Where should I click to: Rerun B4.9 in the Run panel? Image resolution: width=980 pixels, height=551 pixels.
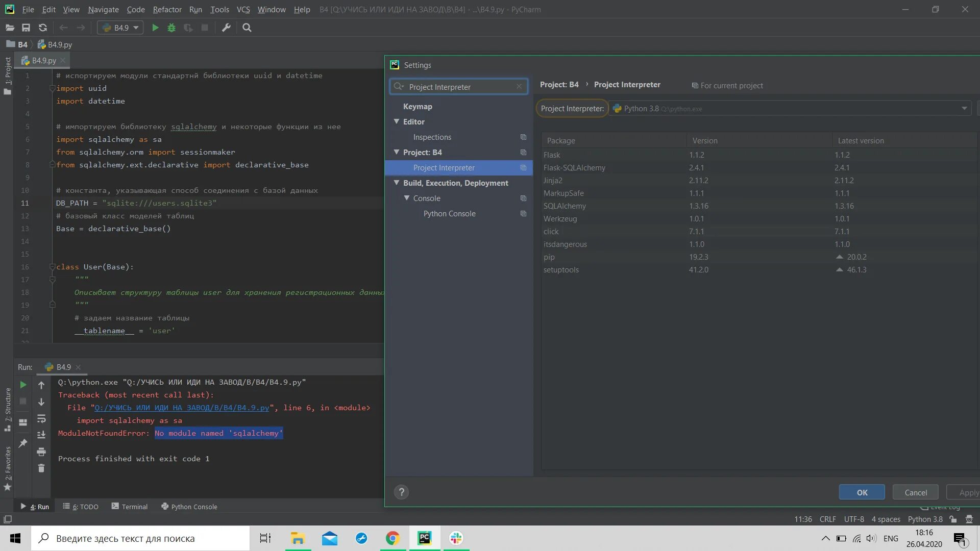pyautogui.click(x=23, y=385)
